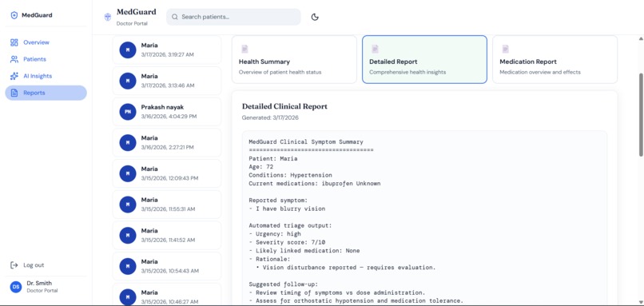This screenshot has height=306, width=644.
Task: Click the DS avatar for Dr. Smith
Action: (16, 287)
